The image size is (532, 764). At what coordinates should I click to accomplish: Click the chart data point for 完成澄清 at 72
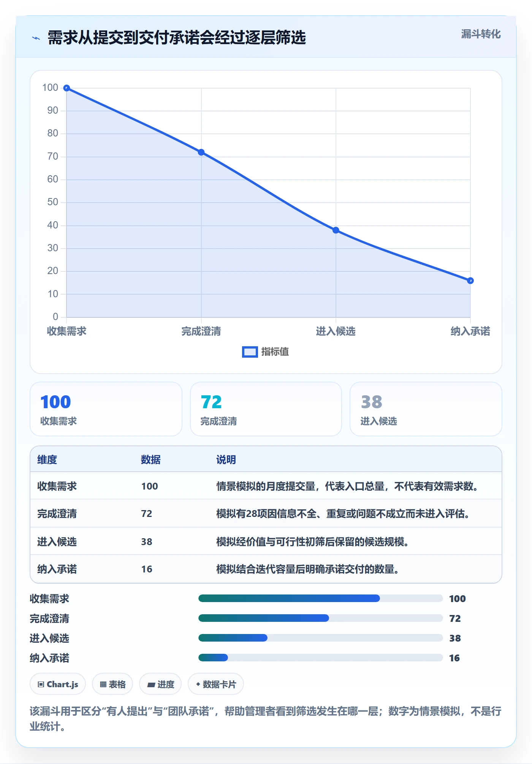click(201, 152)
